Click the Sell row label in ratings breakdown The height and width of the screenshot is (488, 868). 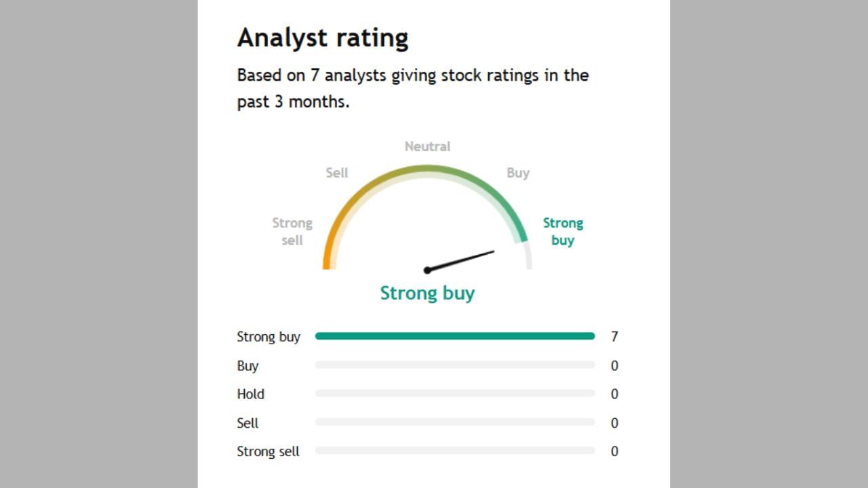pyautogui.click(x=248, y=423)
